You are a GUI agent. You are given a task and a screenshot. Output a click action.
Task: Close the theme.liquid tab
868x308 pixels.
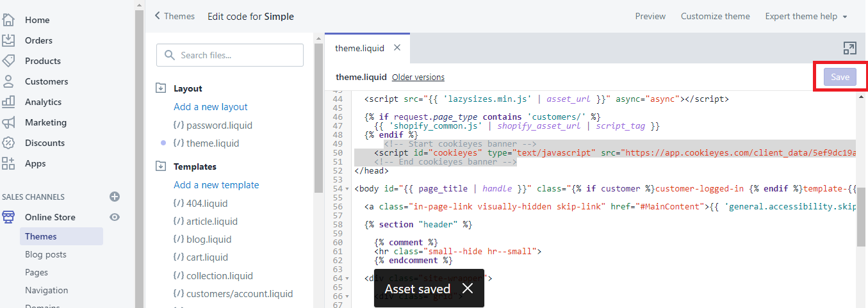(x=397, y=48)
